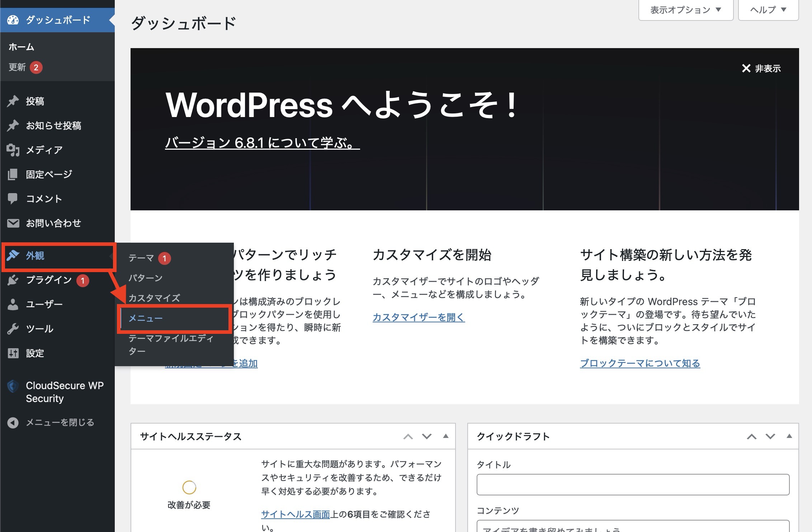Click the site health status circle indicator
Screen dimensions: 812x532
189,487
